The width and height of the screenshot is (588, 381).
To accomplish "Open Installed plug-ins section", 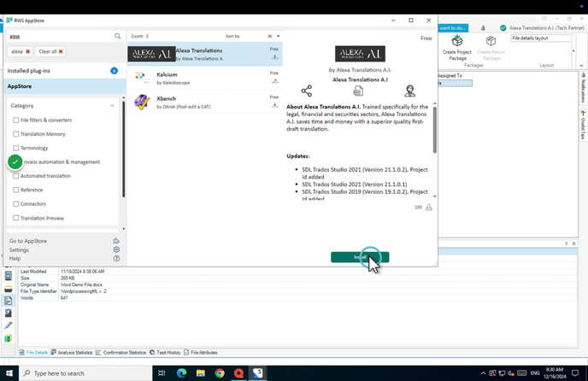I will pos(62,71).
